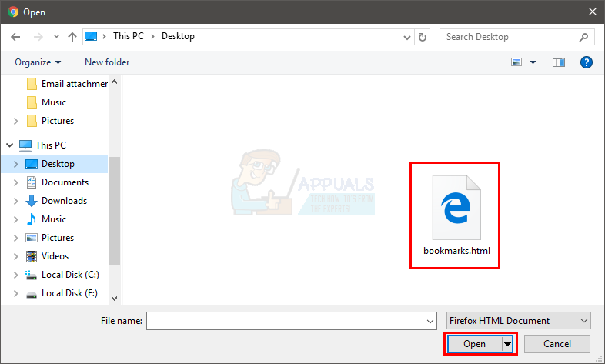Screen dimensions: 605x364
Task: Select the yellow Pictures folder
Action: coord(51,121)
